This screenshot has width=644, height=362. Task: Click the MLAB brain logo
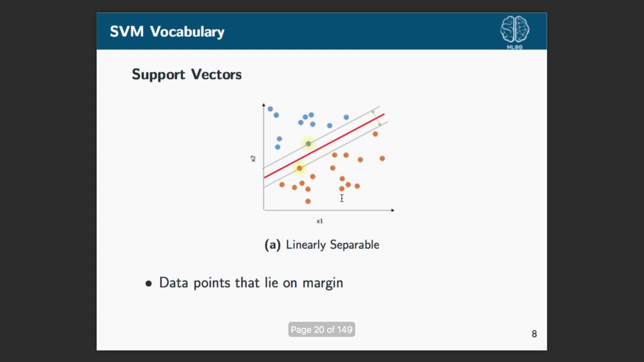coord(515,32)
